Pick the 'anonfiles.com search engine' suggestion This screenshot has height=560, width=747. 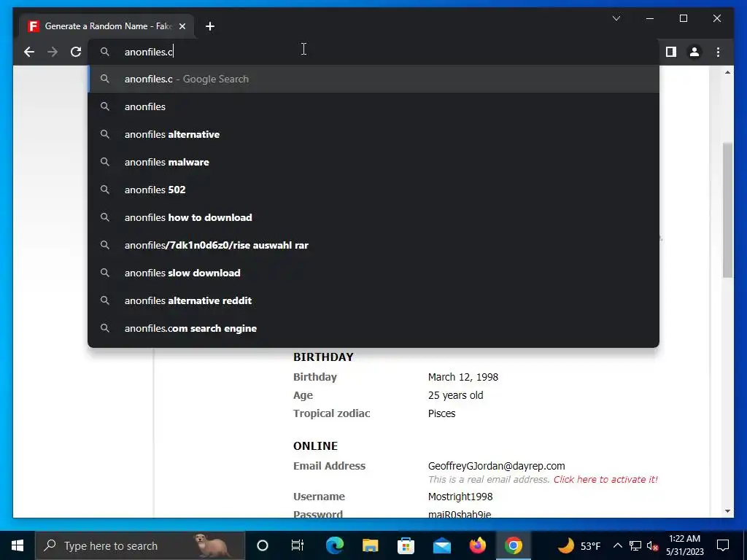click(373, 328)
